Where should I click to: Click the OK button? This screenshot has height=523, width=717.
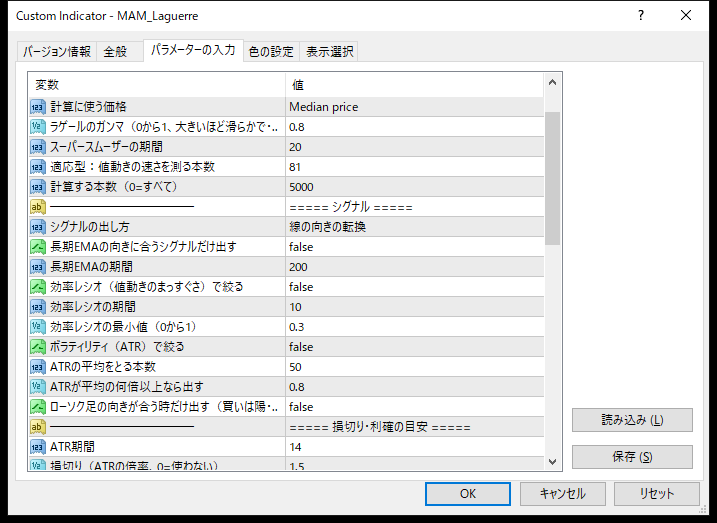point(468,494)
